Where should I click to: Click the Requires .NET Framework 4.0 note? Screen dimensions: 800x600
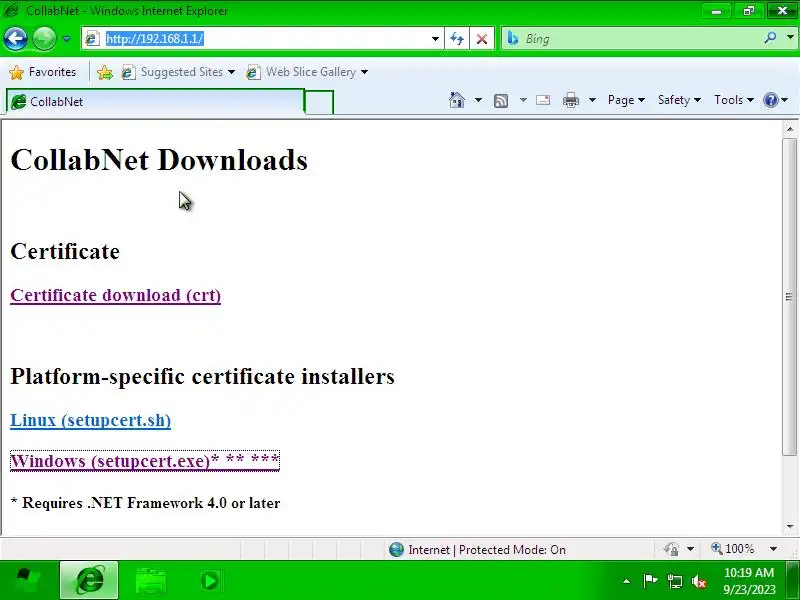pos(145,503)
